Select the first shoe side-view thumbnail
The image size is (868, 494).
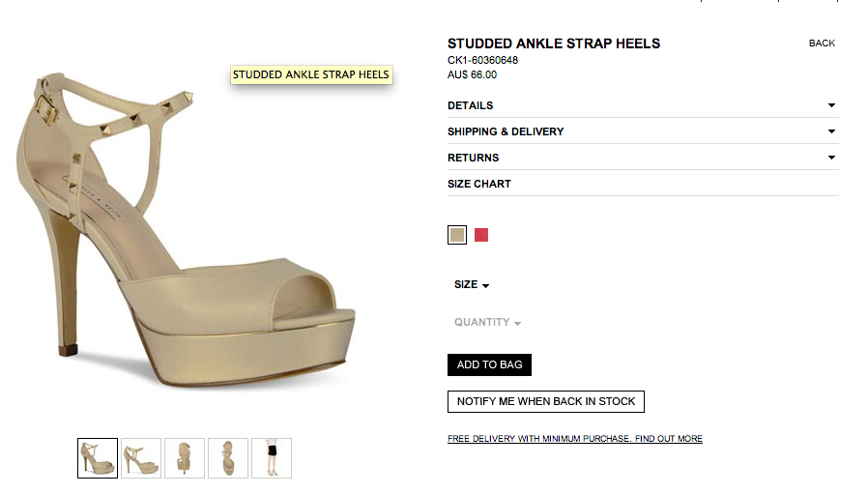click(98, 458)
